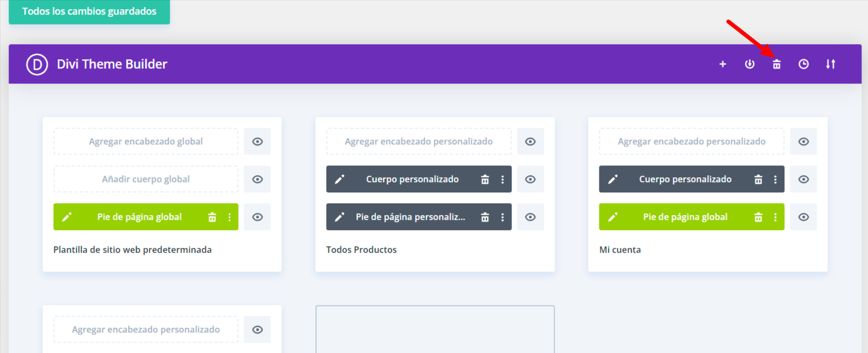The height and width of the screenshot is (353, 868).
Task: Click Todos Productos template title
Action: tap(361, 250)
